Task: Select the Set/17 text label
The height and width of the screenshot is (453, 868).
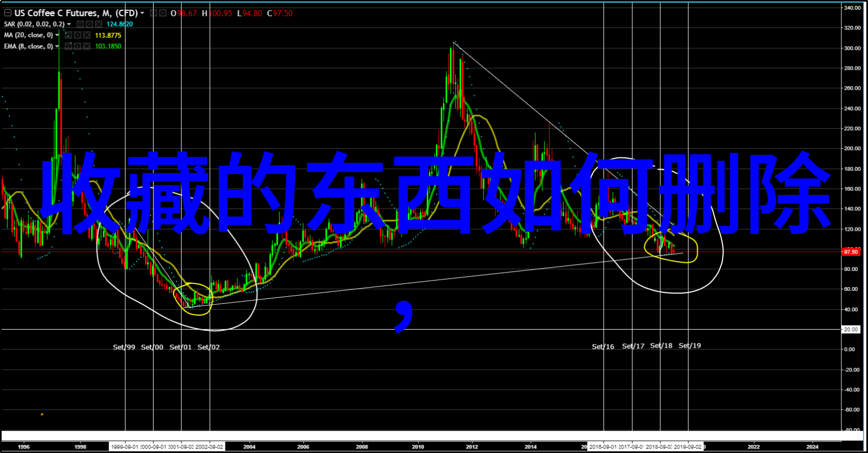Action: click(633, 346)
